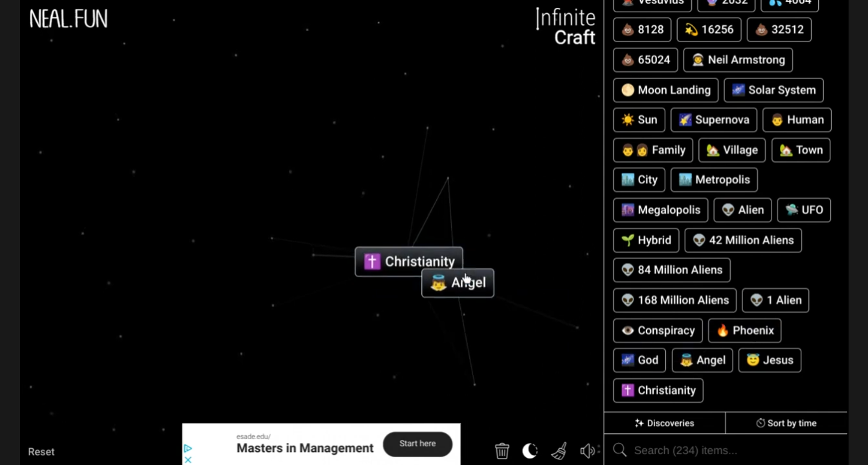The width and height of the screenshot is (868, 465).
Task: Toggle dark mode moon icon
Action: [x=530, y=451]
